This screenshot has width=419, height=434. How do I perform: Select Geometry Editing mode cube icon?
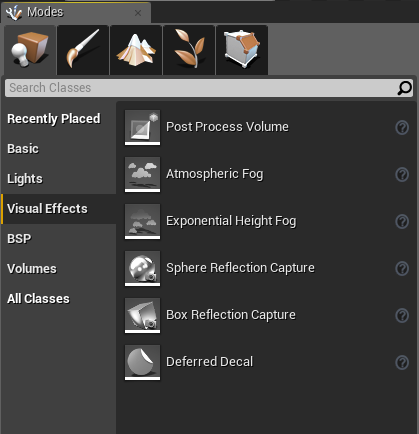pos(242,50)
